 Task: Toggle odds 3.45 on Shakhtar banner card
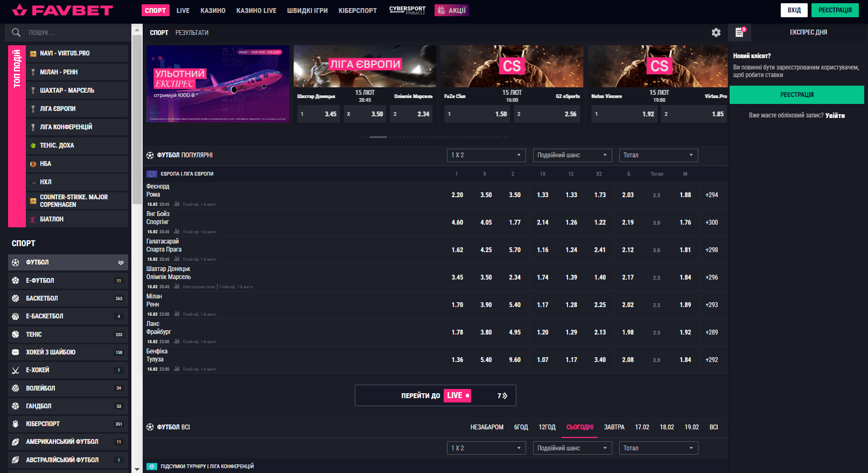pos(319,114)
